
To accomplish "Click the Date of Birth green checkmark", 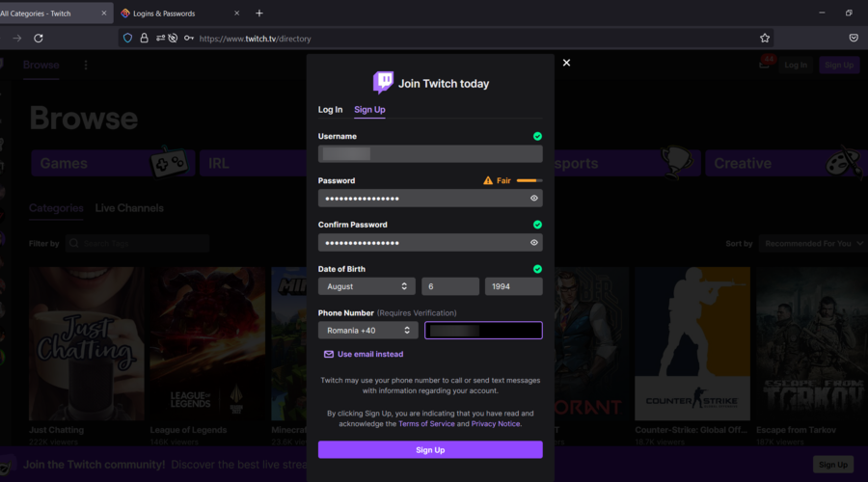I will (x=537, y=269).
